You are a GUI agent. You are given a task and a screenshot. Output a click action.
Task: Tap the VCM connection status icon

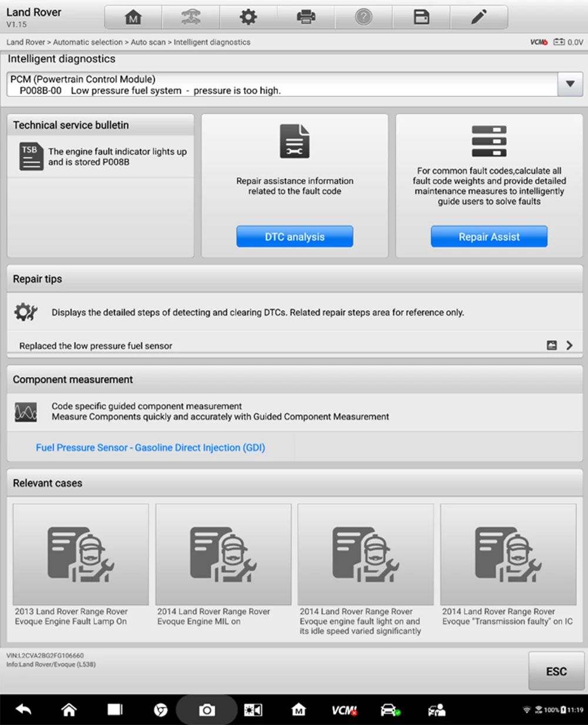pyautogui.click(x=539, y=42)
